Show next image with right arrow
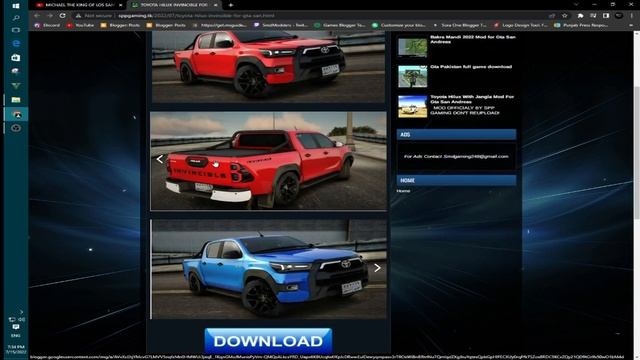 (x=377, y=268)
